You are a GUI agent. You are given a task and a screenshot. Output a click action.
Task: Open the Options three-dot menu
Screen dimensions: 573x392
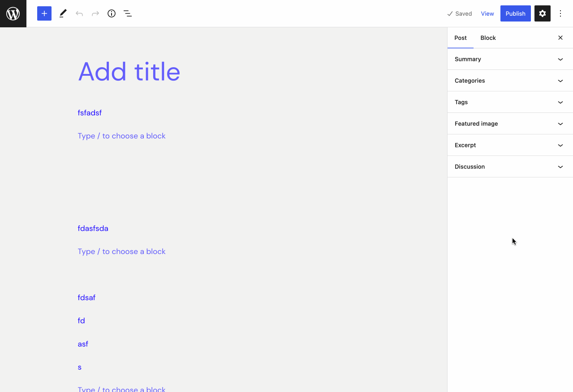[560, 13]
